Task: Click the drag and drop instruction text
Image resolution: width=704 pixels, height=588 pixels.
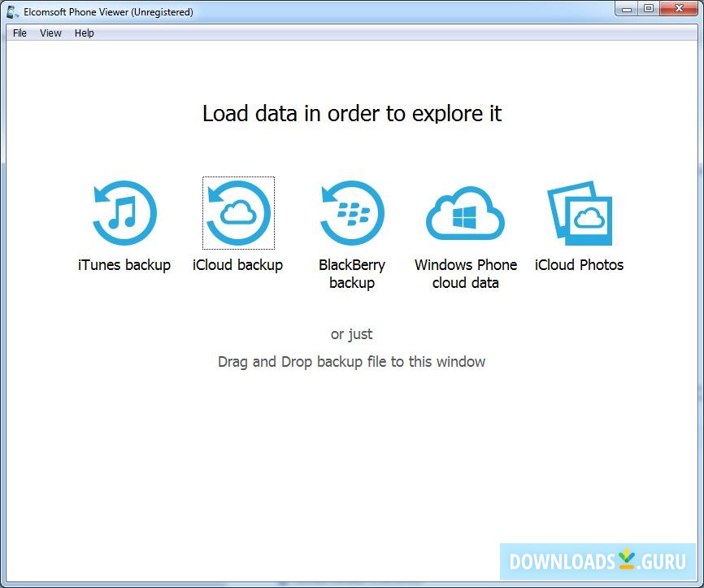Action: coord(351,361)
